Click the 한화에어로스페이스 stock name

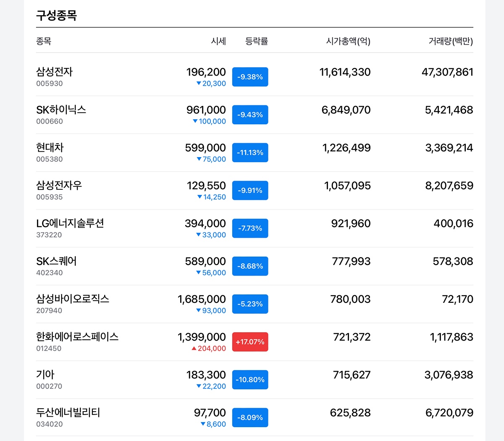click(x=77, y=337)
